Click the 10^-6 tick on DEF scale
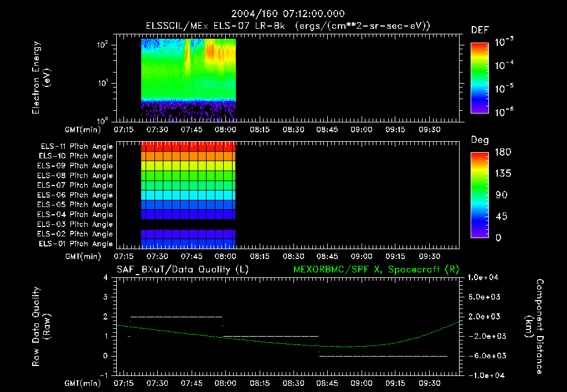This screenshot has height=392, width=567. point(504,112)
